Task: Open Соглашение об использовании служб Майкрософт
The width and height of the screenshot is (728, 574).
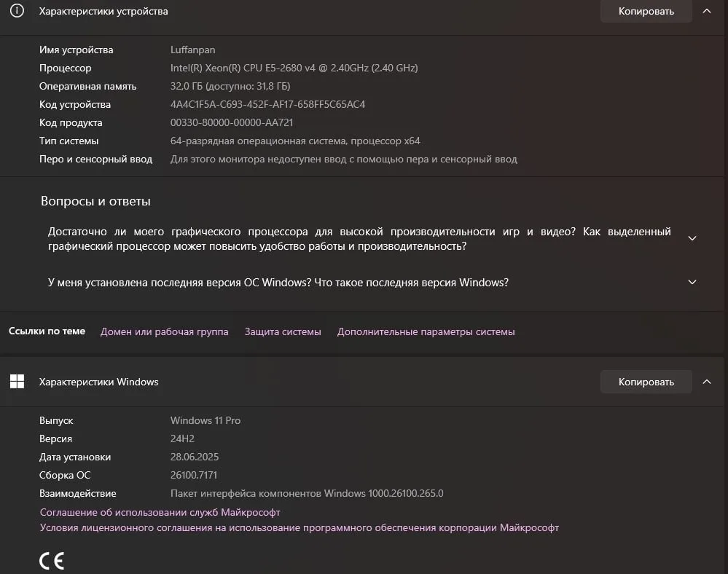Action: click(160, 512)
